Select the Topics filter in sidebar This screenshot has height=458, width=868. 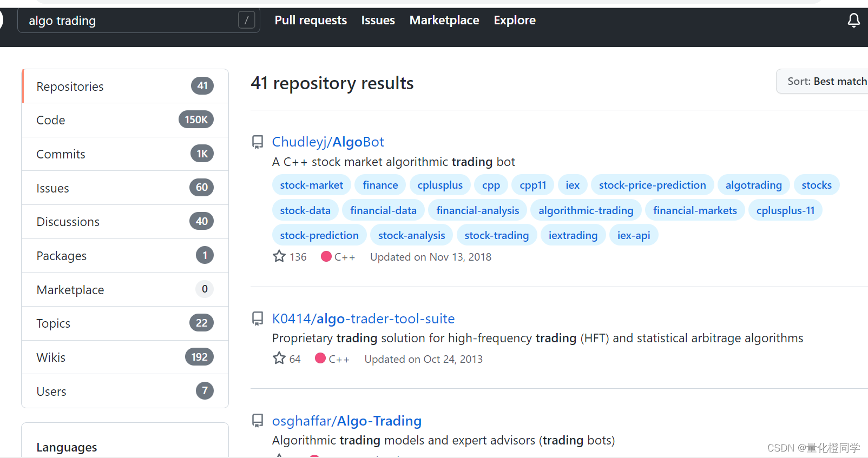click(125, 323)
